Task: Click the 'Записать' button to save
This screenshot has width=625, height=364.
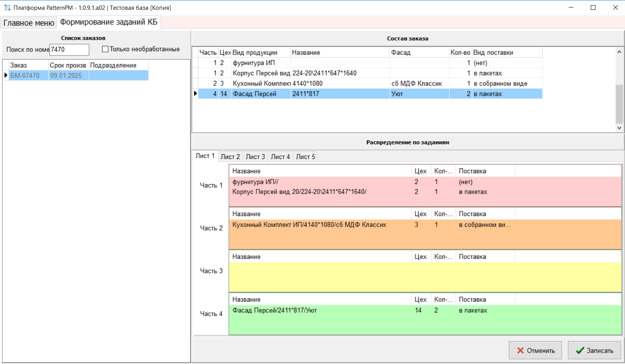Action: tap(594, 350)
